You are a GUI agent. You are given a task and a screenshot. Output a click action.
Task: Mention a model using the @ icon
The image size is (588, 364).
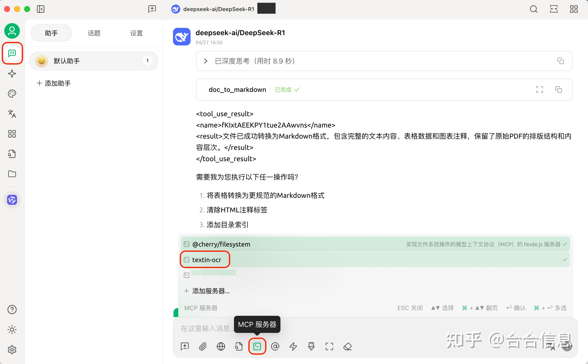[x=275, y=346]
